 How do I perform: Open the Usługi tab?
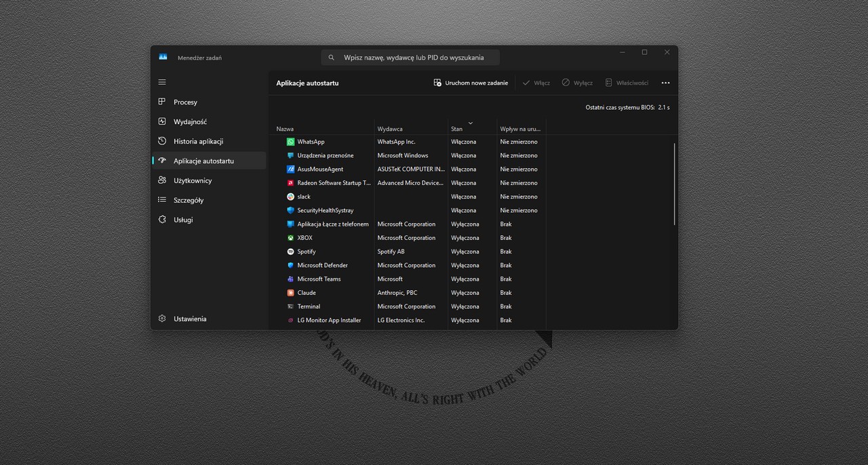tap(209, 220)
